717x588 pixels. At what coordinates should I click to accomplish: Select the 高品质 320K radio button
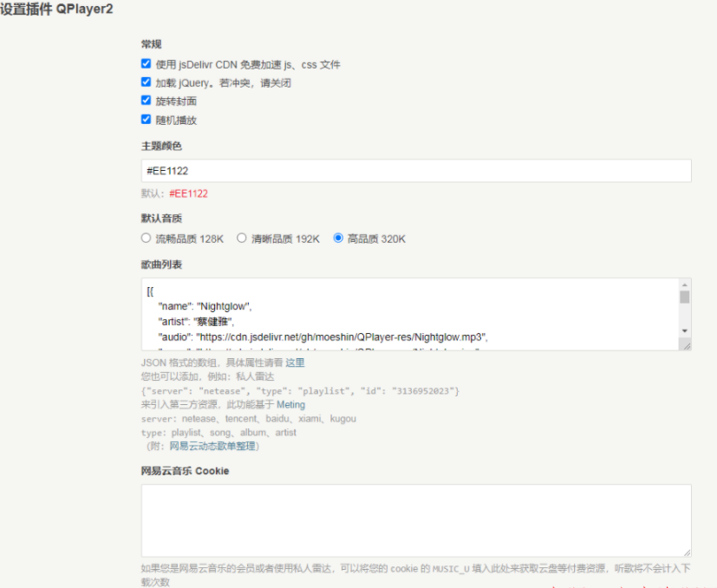(x=338, y=238)
